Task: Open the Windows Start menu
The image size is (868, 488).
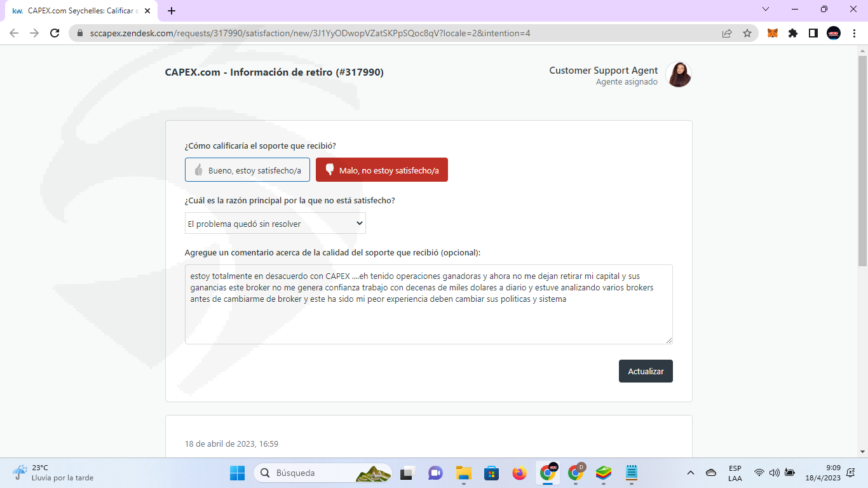Action: tap(237, 473)
